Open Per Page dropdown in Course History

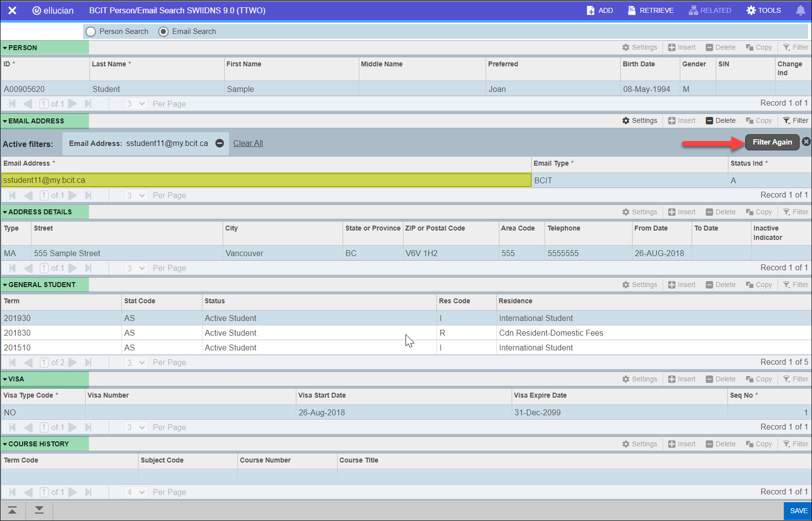(x=136, y=492)
